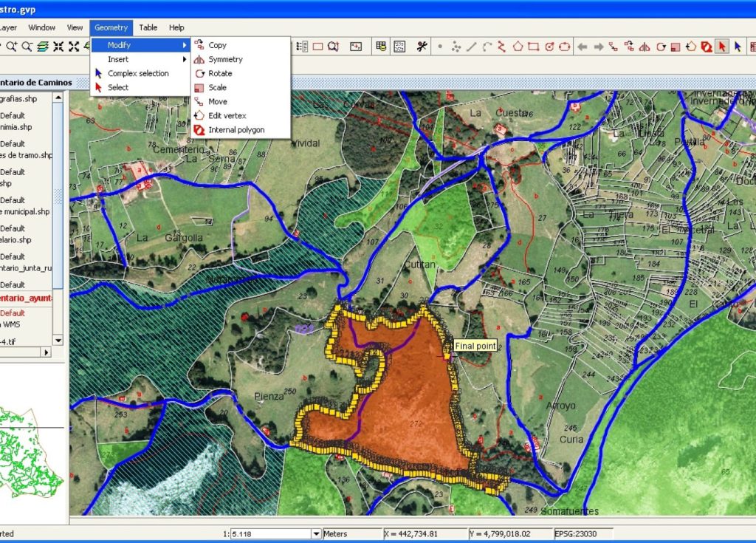Select the Multipoint insertion tool
Image resolution: width=756 pixels, height=543 pixels.
(x=456, y=46)
